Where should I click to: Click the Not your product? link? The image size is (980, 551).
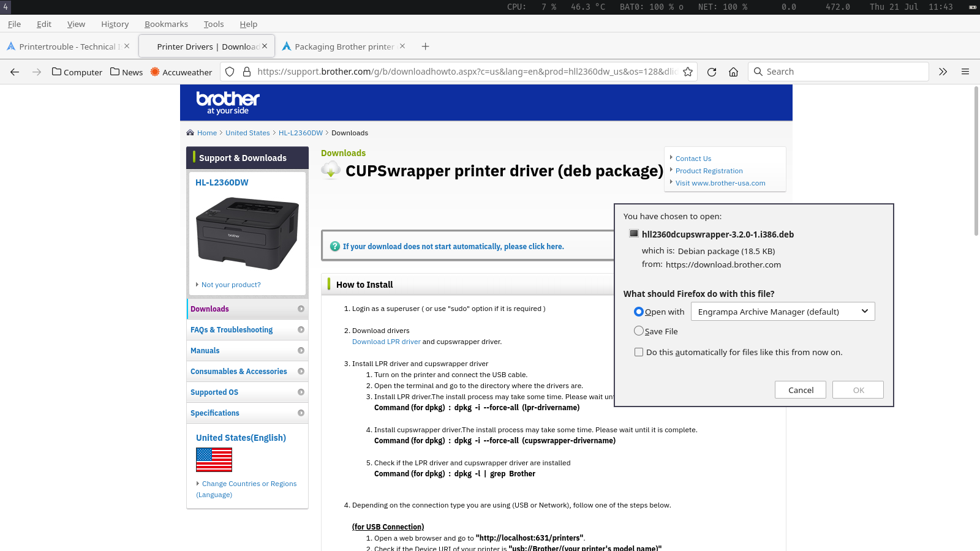[x=231, y=285]
